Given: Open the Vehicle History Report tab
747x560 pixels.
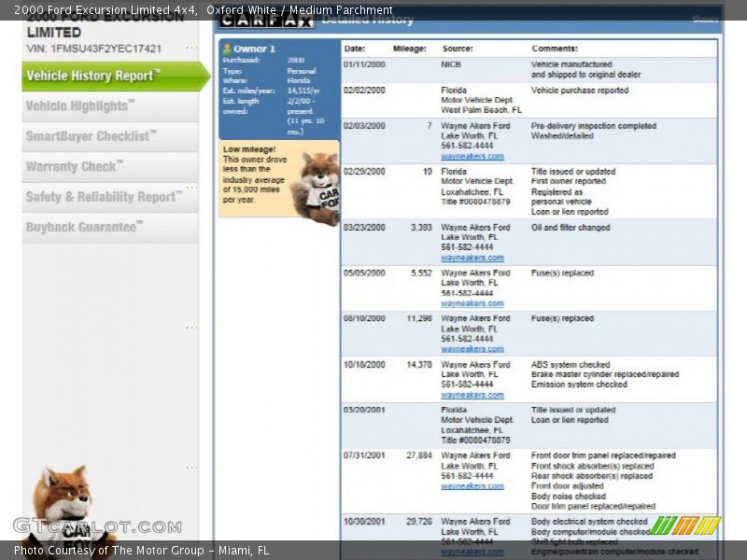Looking at the screenshot, I should [110, 77].
